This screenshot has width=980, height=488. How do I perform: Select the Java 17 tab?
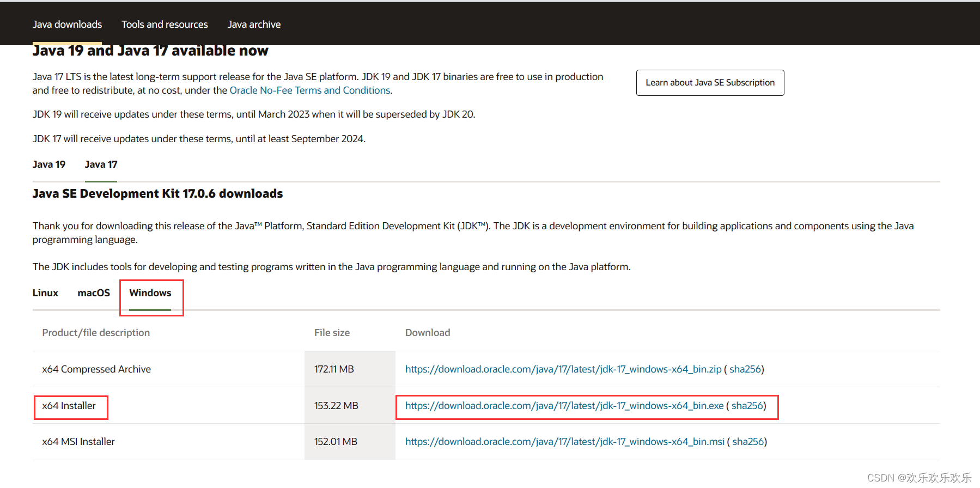point(101,164)
